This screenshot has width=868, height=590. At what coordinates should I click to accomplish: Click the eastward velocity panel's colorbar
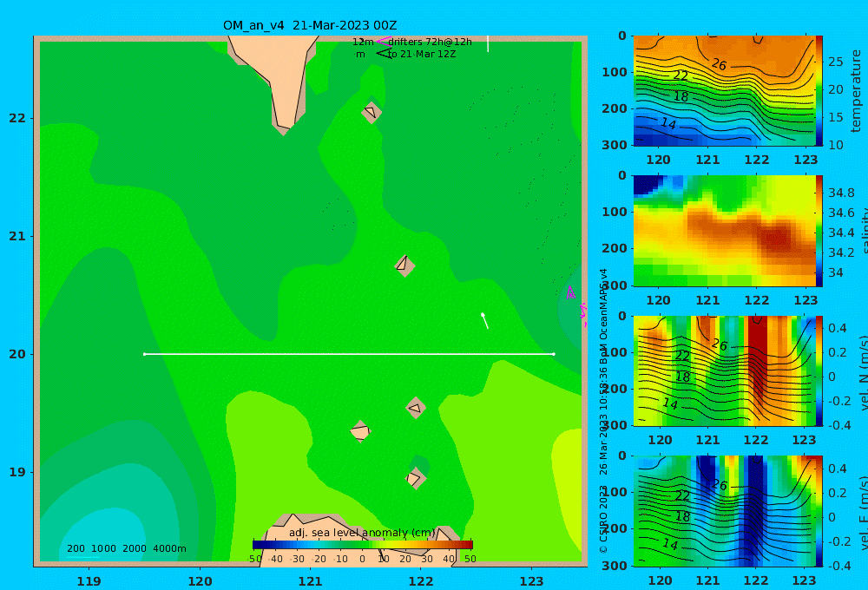tap(819, 511)
